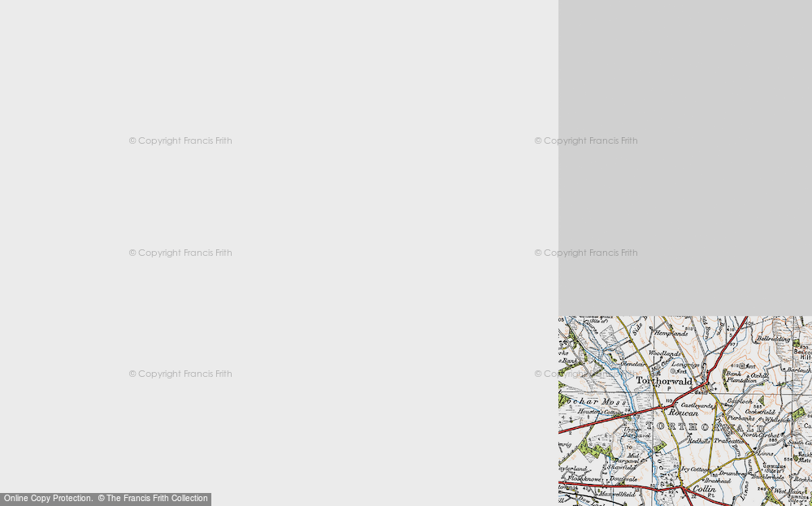The image size is (812, 506).
Task: Click the Redhills label on the map
Action: [x=698, y=441]
